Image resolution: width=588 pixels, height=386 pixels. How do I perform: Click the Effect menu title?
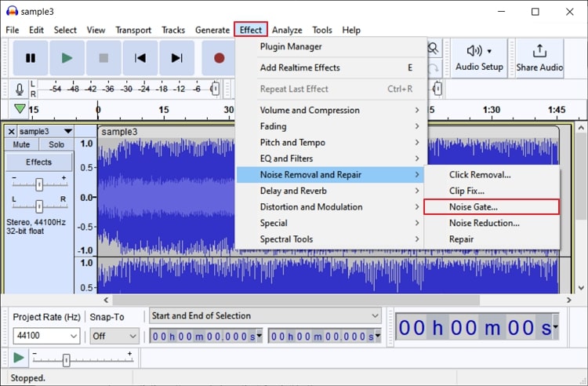tap(251, 30)
